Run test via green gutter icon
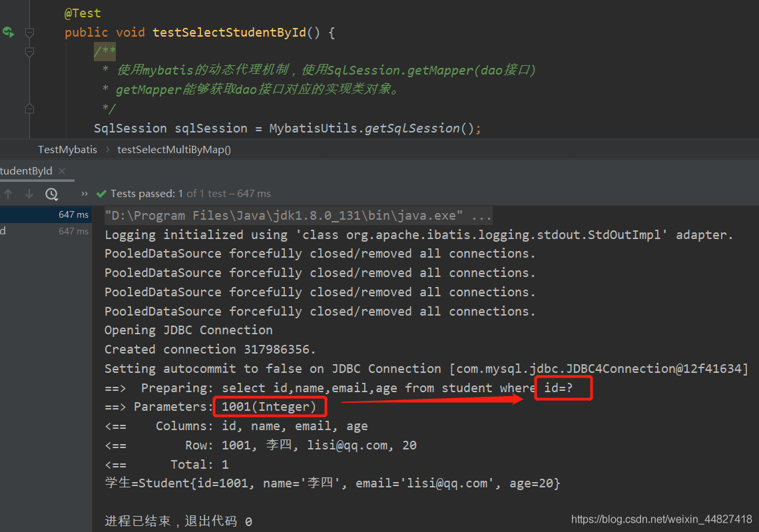This screenshot has height=532, width=759. coord(9,33)
